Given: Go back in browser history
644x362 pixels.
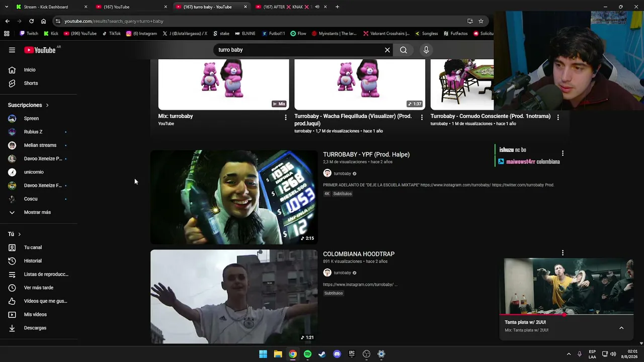Looking at the screenshot, I should [x=7, y=21].
